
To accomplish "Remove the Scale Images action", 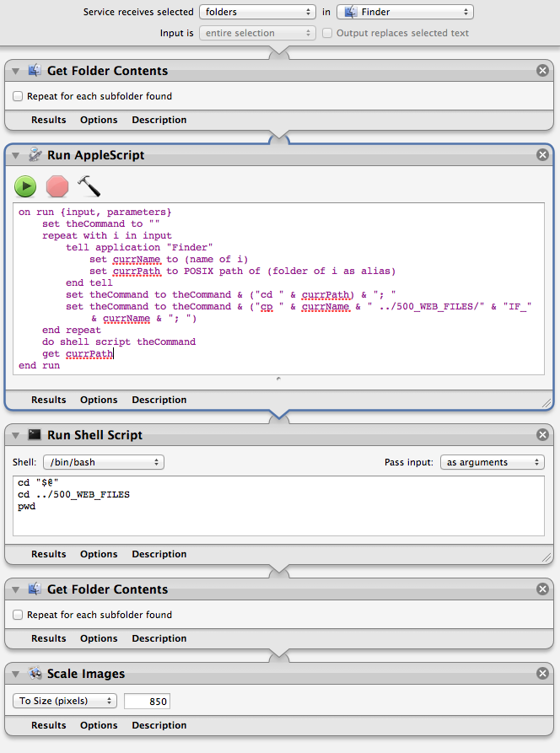I will click(542, 673).
